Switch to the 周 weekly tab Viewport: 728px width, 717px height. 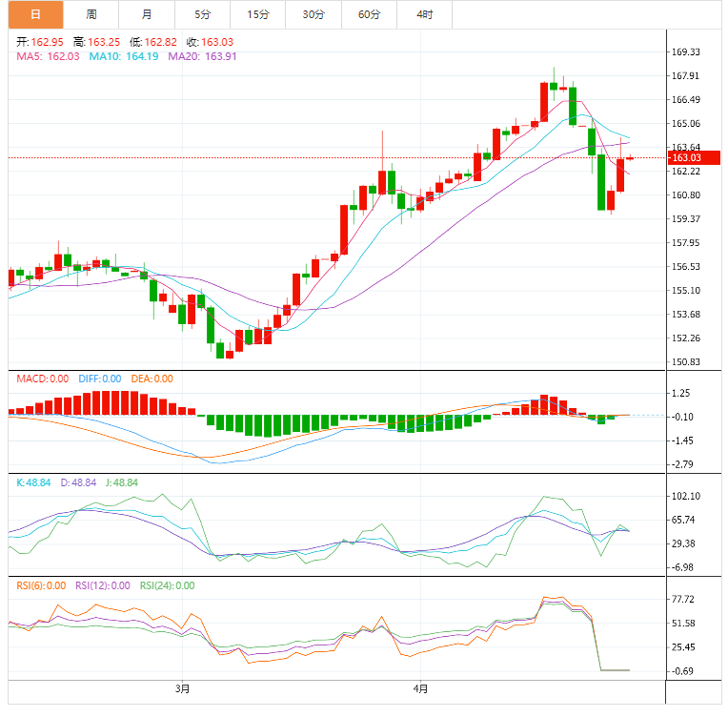[x=91, y=14]
